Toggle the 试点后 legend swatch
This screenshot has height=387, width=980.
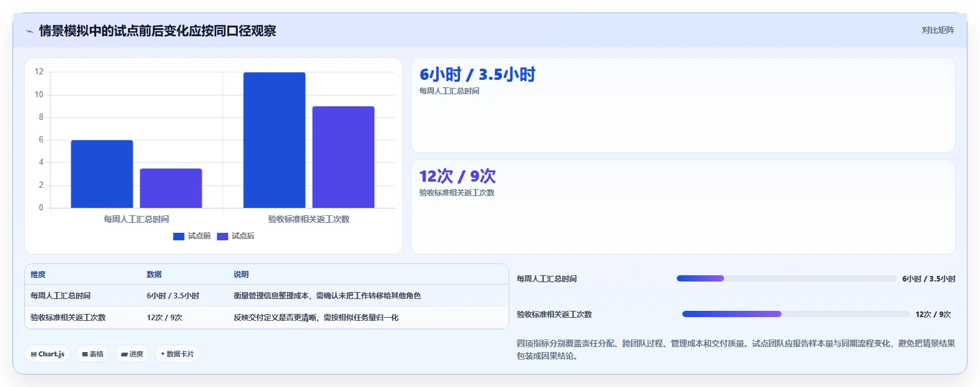[222, 236]
